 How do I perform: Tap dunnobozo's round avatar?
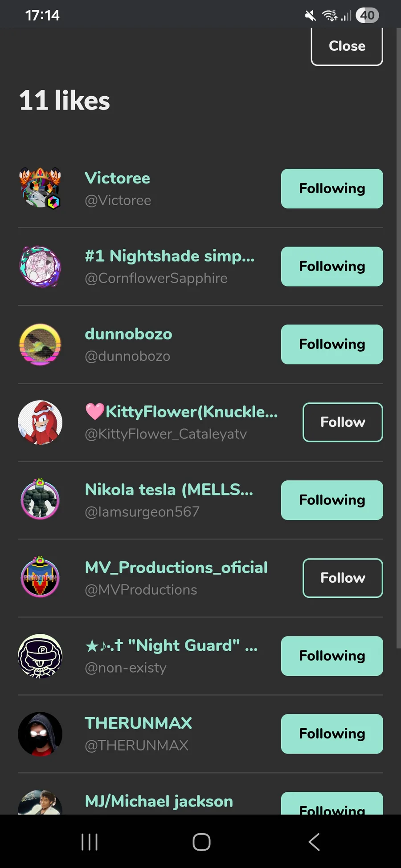coord(40,345)
